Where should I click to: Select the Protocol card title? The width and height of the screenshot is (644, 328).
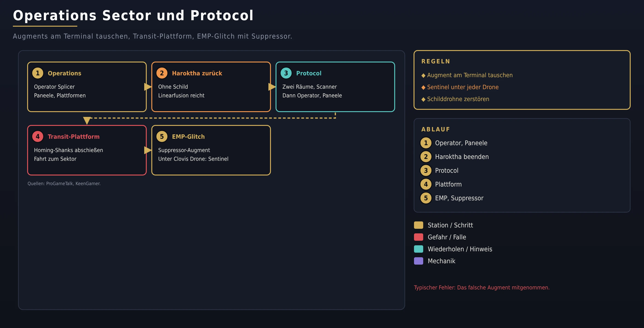point(309,74)
